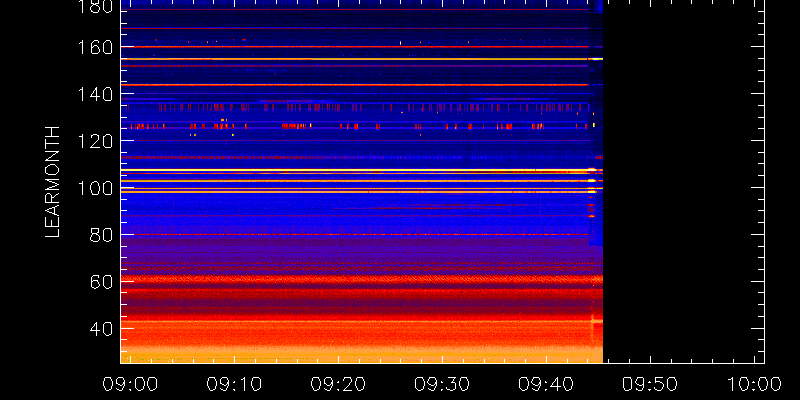Click the 160 frequency axis label
This screenshot has height=400, width=800.
[x=95, y=48]
